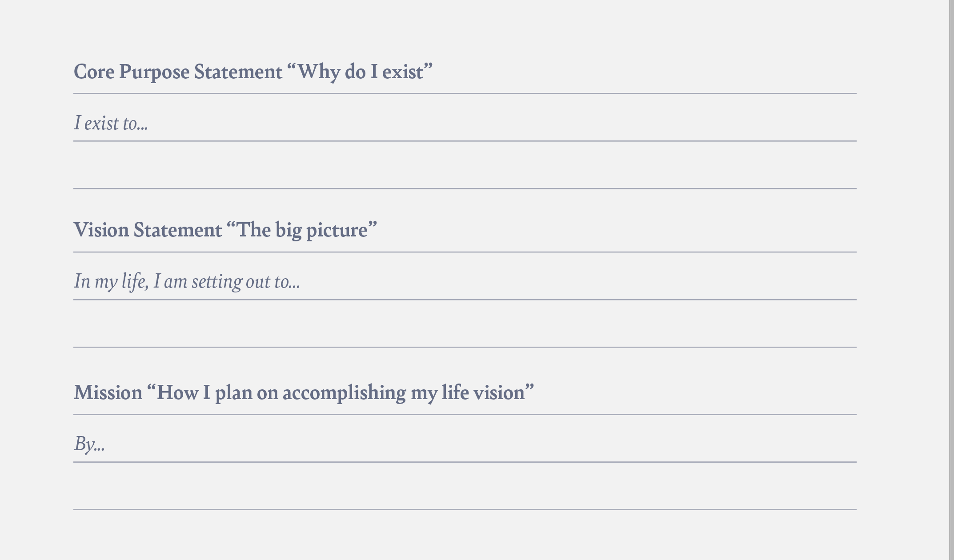Click the "In my life, I am setting out to..." line
The width and height of the screenshot is (954, 560).
click(x=465, y=276)
